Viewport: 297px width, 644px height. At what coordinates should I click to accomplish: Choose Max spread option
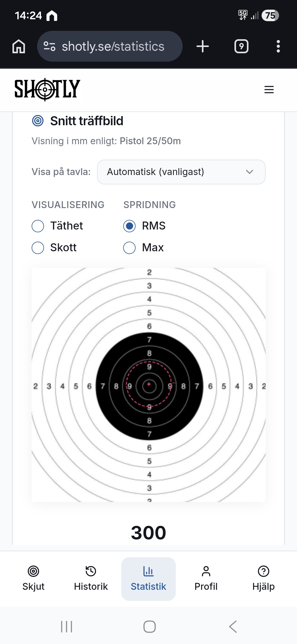pos(130,248)
